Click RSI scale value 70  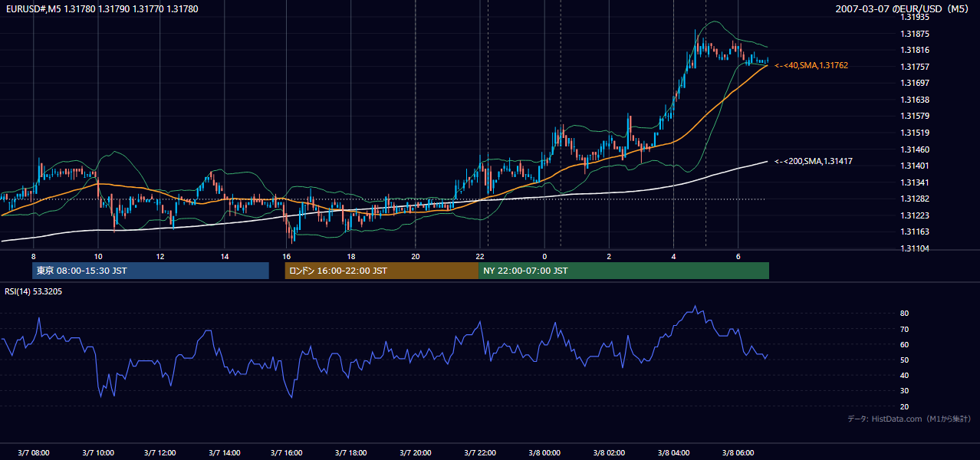point(905,329)
